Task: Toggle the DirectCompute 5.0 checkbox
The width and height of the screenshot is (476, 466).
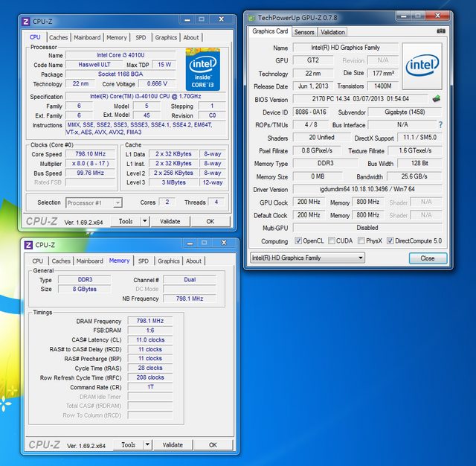Action: tap(390, 241)
